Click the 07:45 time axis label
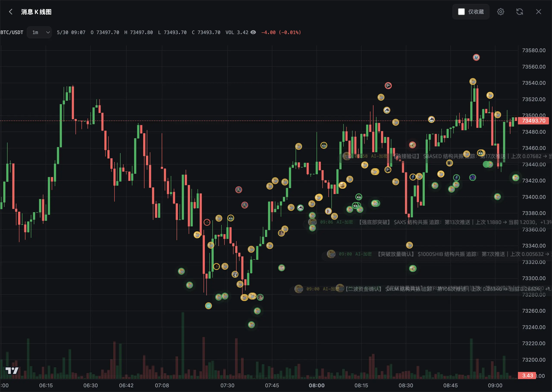This screenshot has height=392, width=552. (272, 386)
